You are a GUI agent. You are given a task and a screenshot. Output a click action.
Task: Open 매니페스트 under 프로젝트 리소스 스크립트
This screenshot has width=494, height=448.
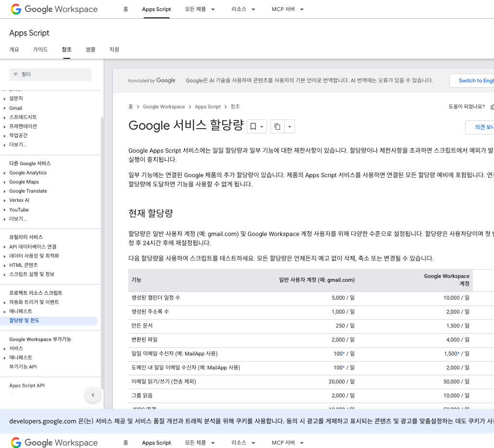[x=20, y=311]
